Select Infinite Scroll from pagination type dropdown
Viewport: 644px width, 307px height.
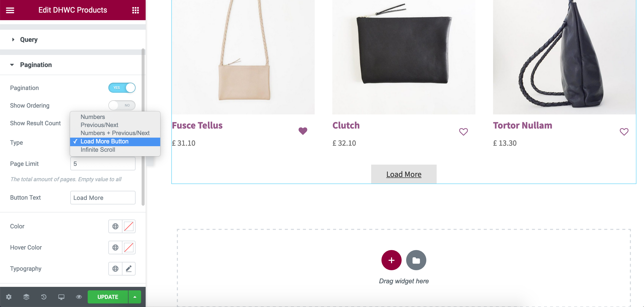[x=97, y=150]
